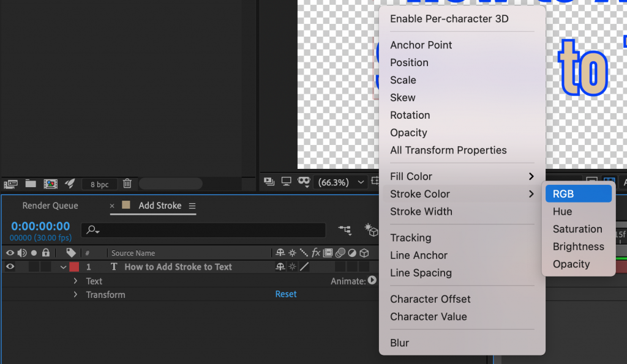This screenshot has height=364, width=627.
Task: Select the How to Add Stroke to Text layer
Action: 178,267
